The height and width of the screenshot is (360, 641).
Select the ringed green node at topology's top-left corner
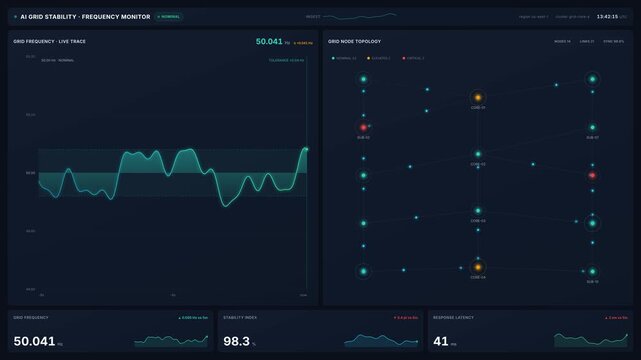pyautogui.click(x=363, y=79)
